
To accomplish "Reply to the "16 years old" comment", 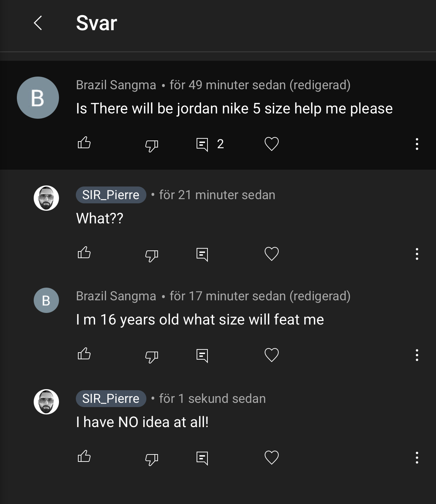I will point(202,355).
